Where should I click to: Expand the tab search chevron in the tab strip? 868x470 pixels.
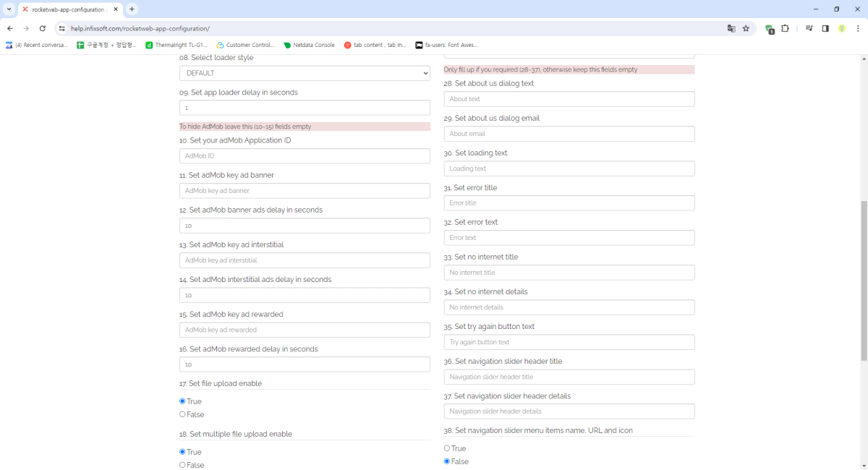point(9,9)
